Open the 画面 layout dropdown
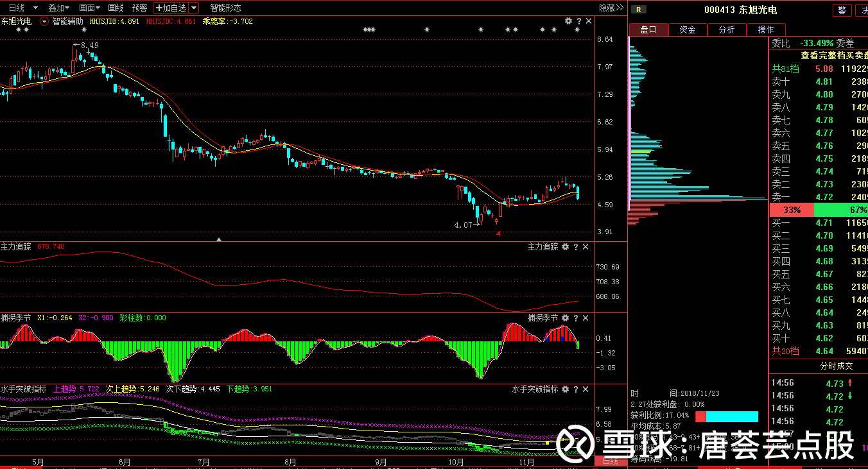Screen dimensions: 868x469 pos(89,8)
